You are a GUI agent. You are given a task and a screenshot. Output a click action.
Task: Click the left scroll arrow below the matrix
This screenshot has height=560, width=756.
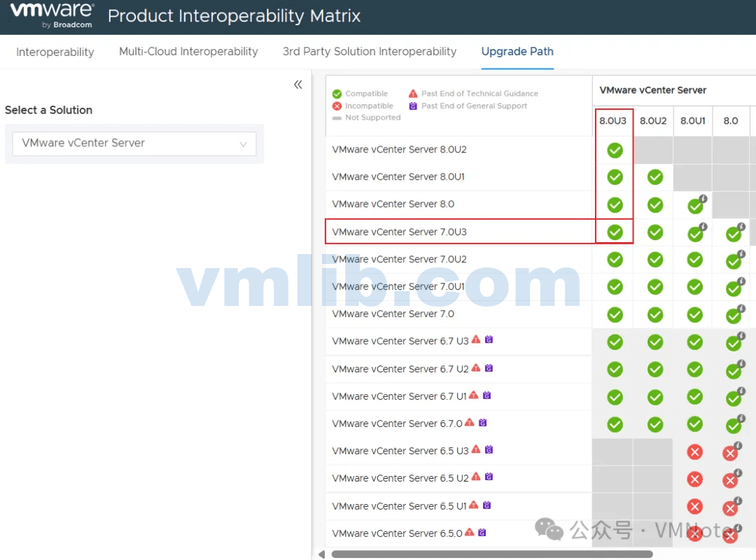[322, 554]
